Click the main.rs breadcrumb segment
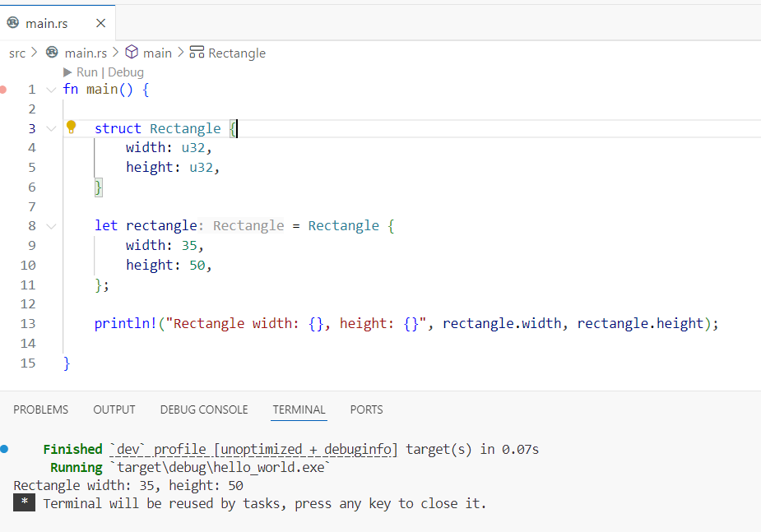The width and height of the screenshot is (761, 532). 86,53
